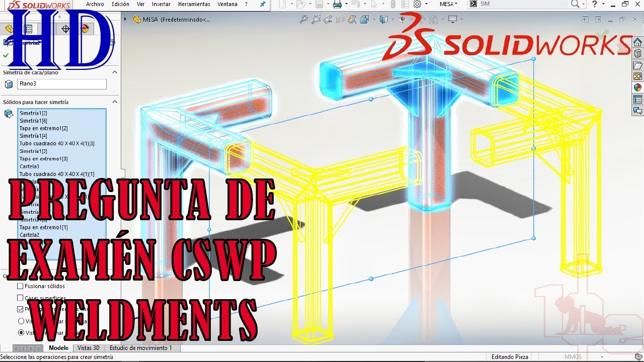Open DisplayManager color sphere tab icon

pyautogui.click(x=85, y=29)
